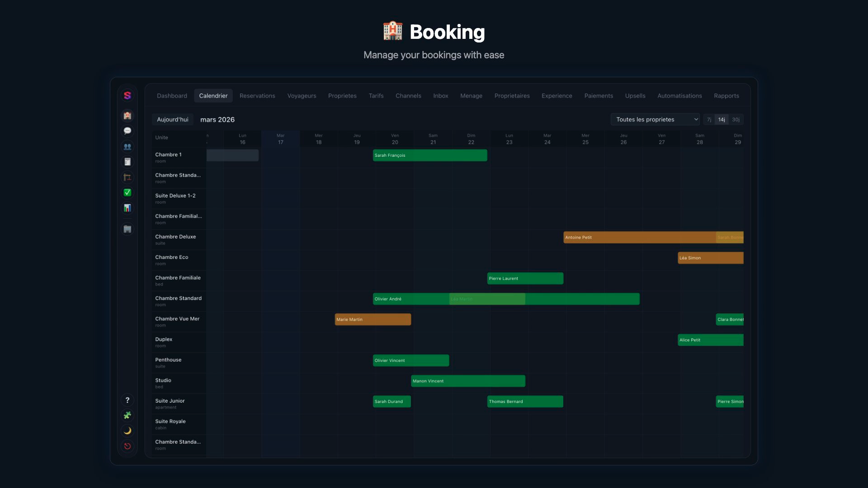Toggle dark mode with moon icon
The width and height of the screenshot is (868, 488).
(127, 431)
